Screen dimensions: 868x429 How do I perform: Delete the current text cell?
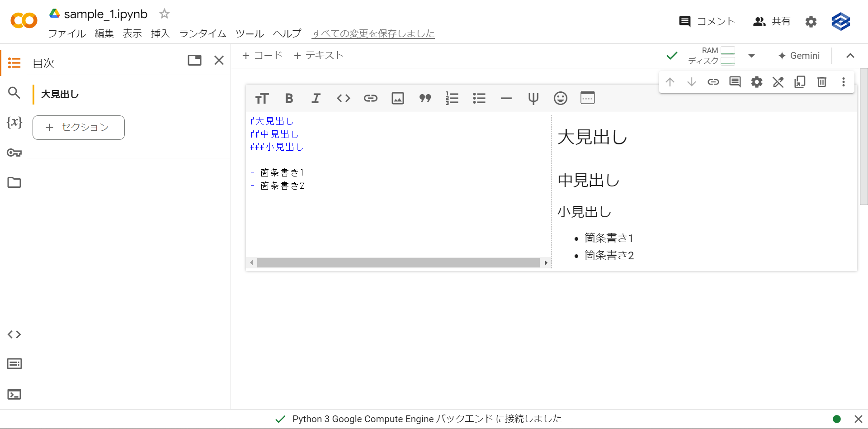pyautogui.click(x=821, y=82)
